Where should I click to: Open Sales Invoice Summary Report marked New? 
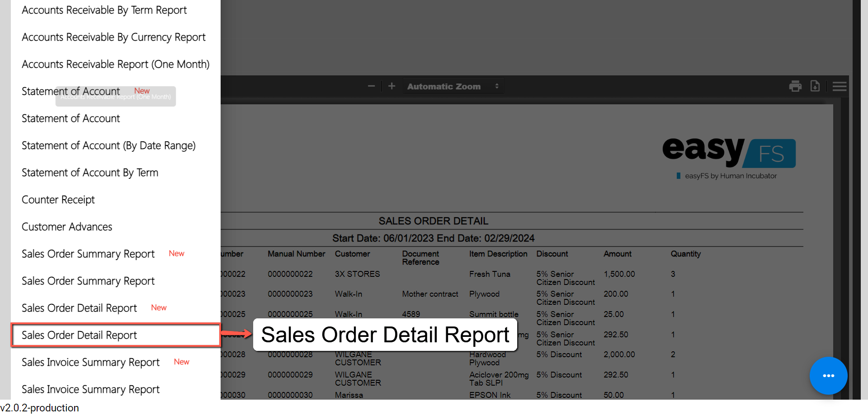coord(90,362)
